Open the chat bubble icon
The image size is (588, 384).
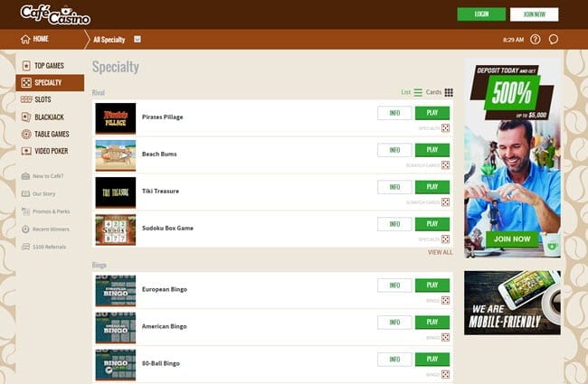tap(553, 40)
